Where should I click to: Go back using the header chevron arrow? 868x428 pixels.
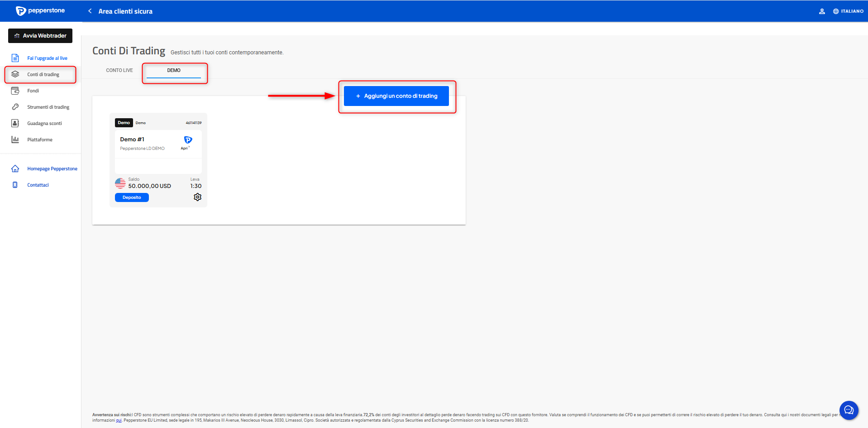(x=90, y=11)
